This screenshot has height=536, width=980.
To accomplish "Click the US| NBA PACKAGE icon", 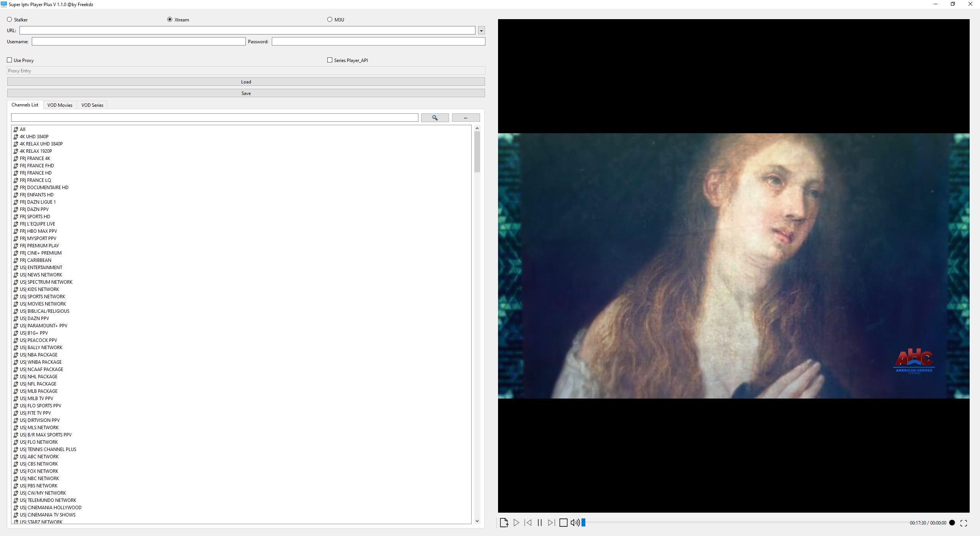I will [x=16, y=355].
